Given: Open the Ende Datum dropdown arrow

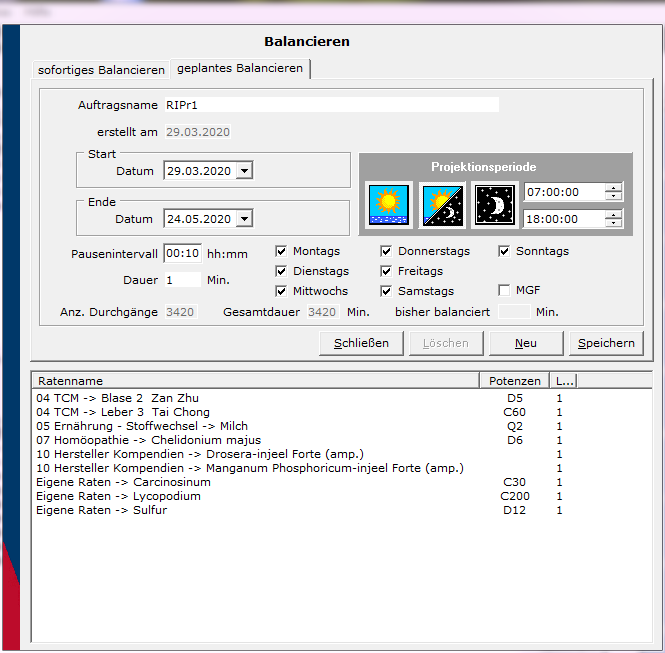Looking at the screenshot, I should pyautogui.click(x=244, y=219).
